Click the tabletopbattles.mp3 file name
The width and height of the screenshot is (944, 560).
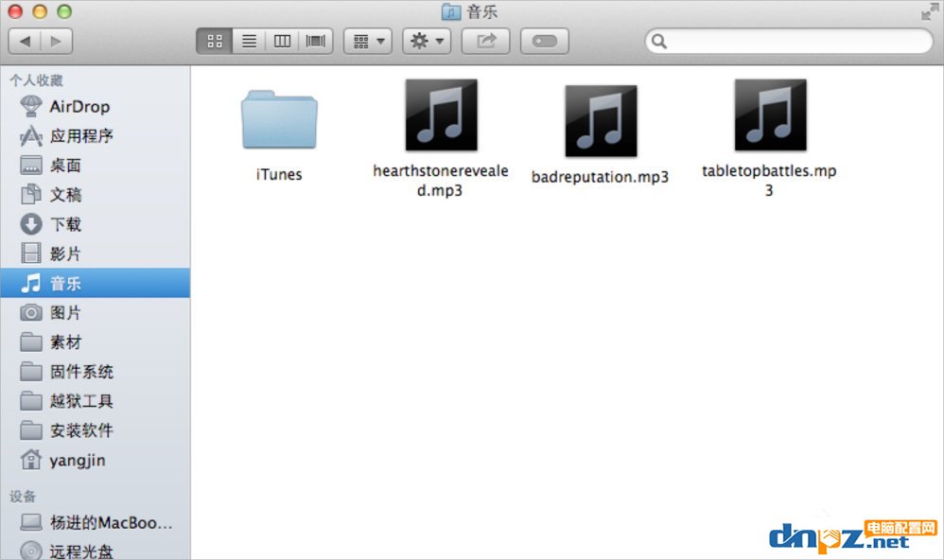coord(769,181)
